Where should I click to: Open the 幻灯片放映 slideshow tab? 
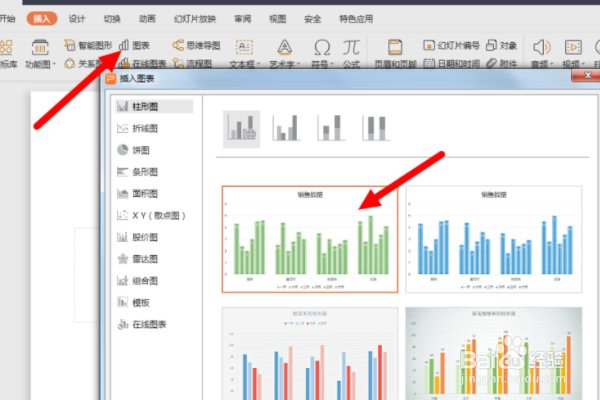pyautogui.click(x=195, y=19)
